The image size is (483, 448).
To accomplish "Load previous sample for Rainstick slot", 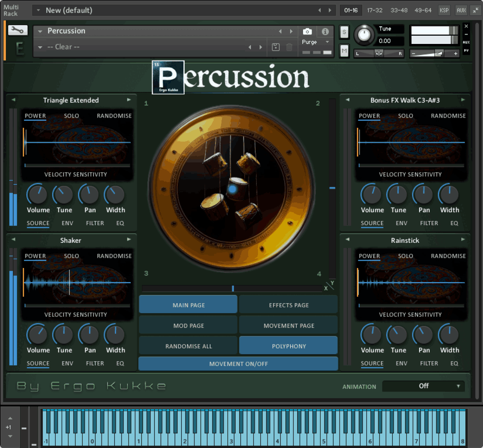I will (347, 239).
